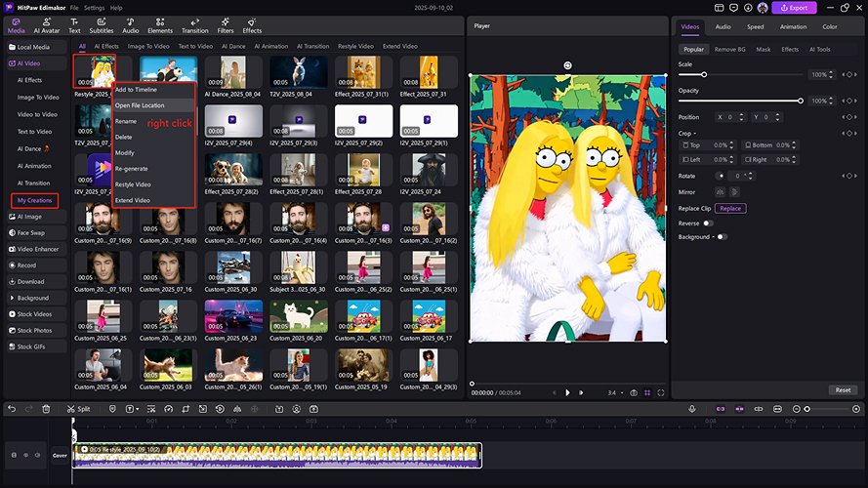The image size is (868, 488).
Task: Play the video in the player
Action: [x=567, y=392]
